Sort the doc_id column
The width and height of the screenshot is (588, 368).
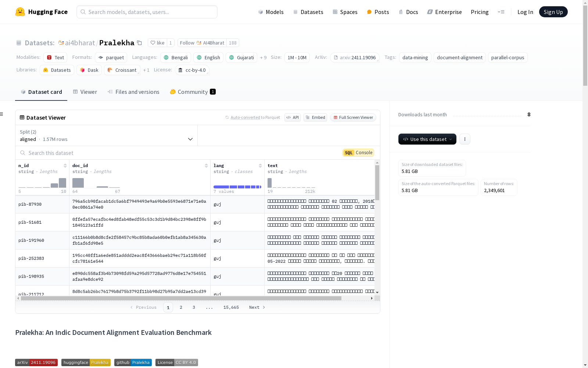click(x=206, y=166)
